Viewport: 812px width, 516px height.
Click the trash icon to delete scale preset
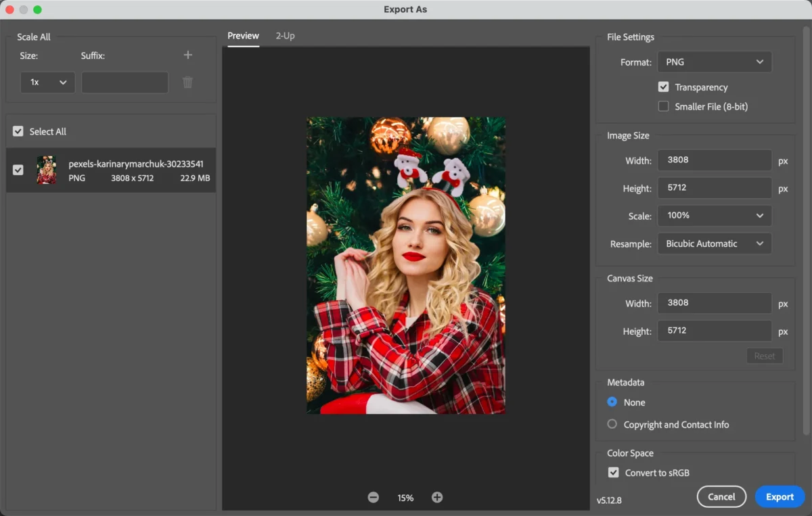[x=187, y=82]
